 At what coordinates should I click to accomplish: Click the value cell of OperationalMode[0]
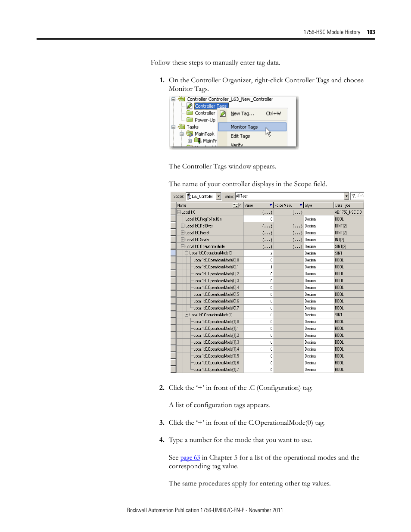click(x=258, y=253)
